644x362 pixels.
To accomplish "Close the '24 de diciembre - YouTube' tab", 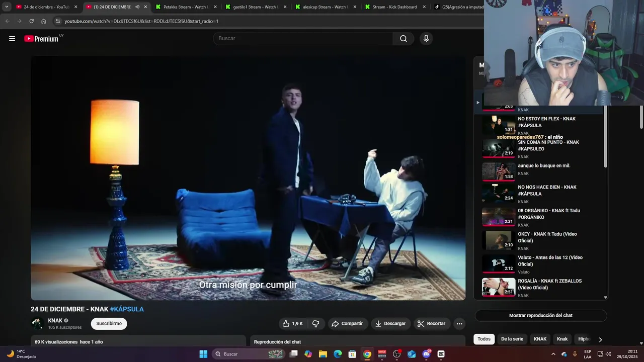I will (76, 7).
